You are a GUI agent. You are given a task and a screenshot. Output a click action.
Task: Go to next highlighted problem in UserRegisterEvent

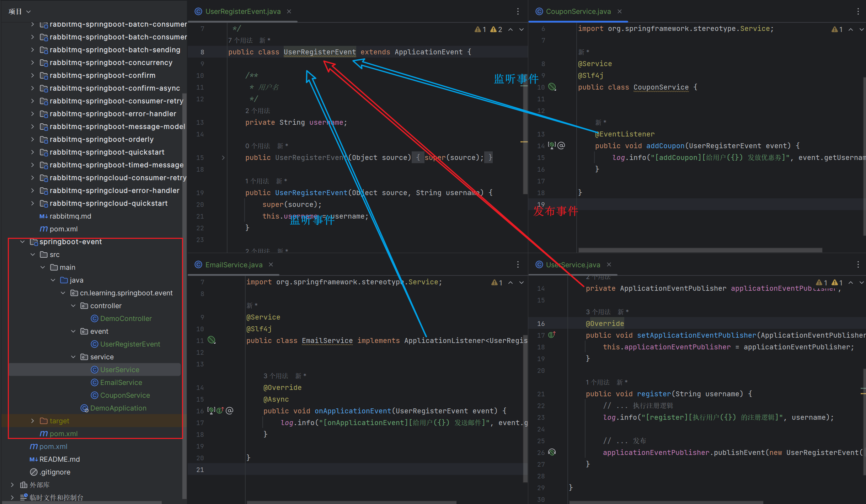[x=522, y=30]
